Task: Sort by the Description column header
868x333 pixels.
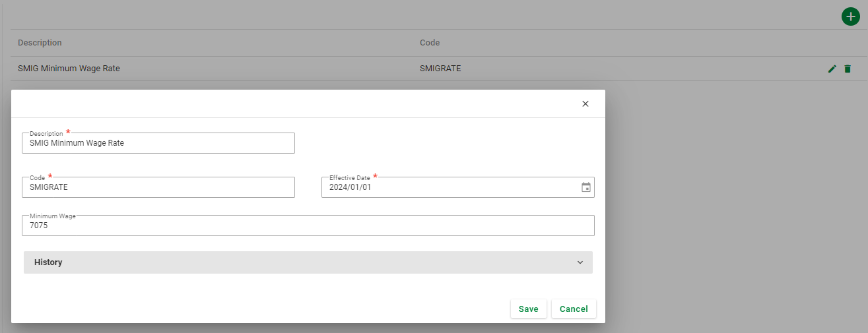Action: (x=40, y=43)
